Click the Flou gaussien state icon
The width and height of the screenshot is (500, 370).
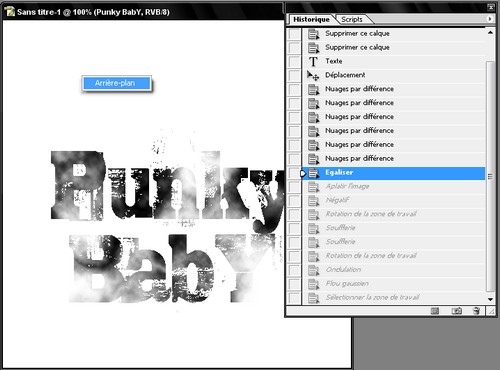click(x=313, y=284)
